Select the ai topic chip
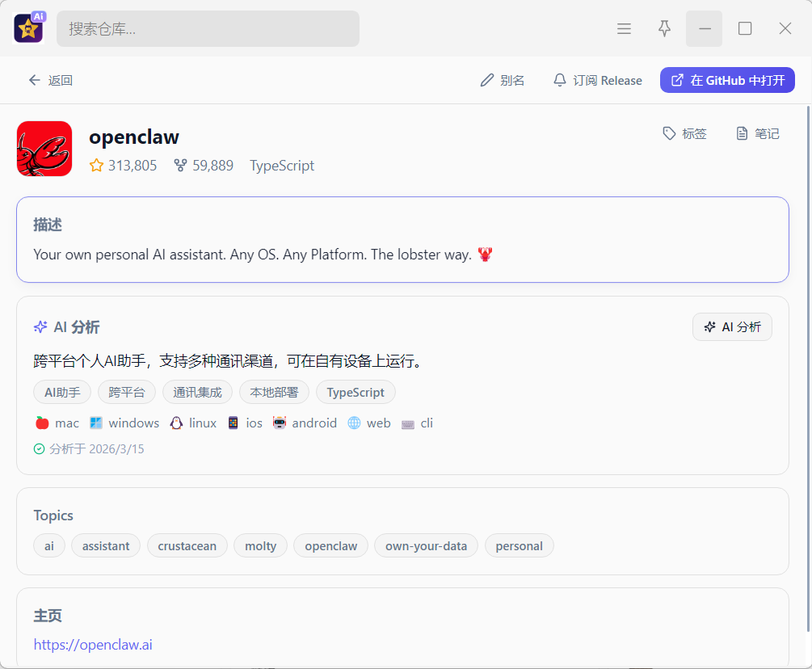The height and width of the screenshot is (669, 812). click(49, 545)
